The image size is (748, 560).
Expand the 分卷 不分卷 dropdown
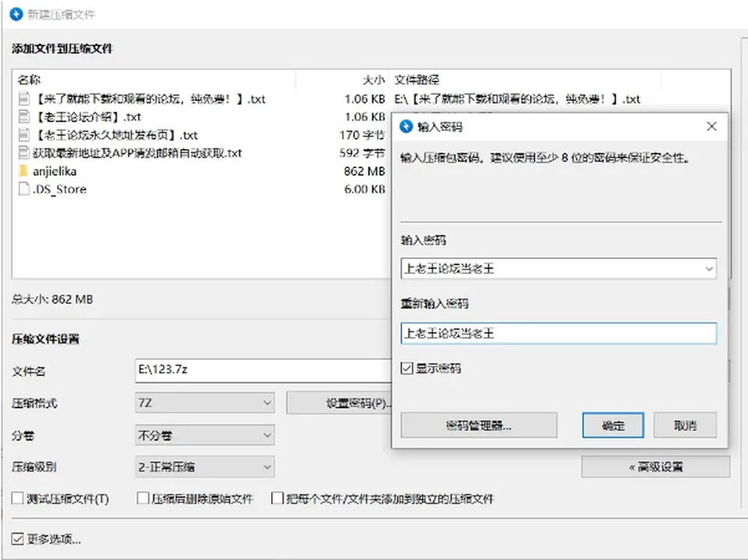click(205, 435)
